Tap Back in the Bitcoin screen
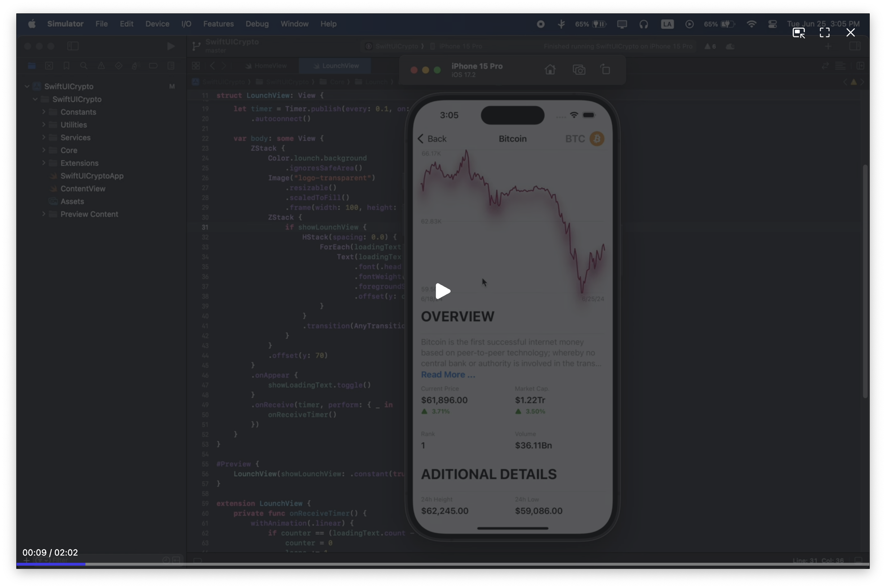The height and width of the screenshot is (588, 886). pos(432,139)
